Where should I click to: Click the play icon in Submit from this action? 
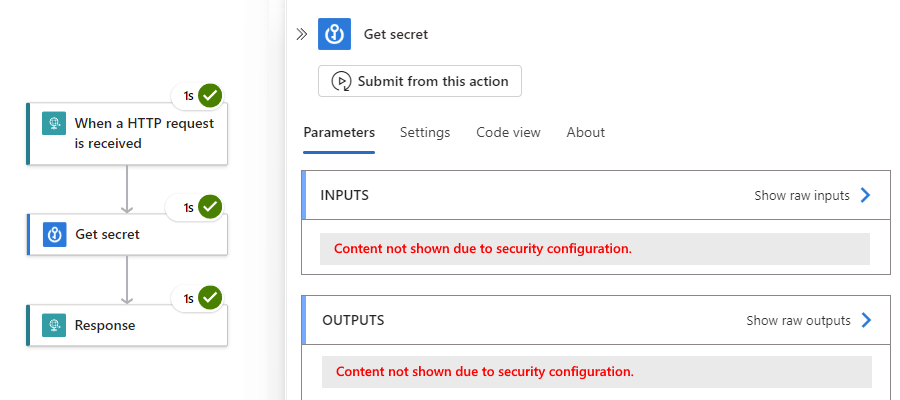click(341, 81)
